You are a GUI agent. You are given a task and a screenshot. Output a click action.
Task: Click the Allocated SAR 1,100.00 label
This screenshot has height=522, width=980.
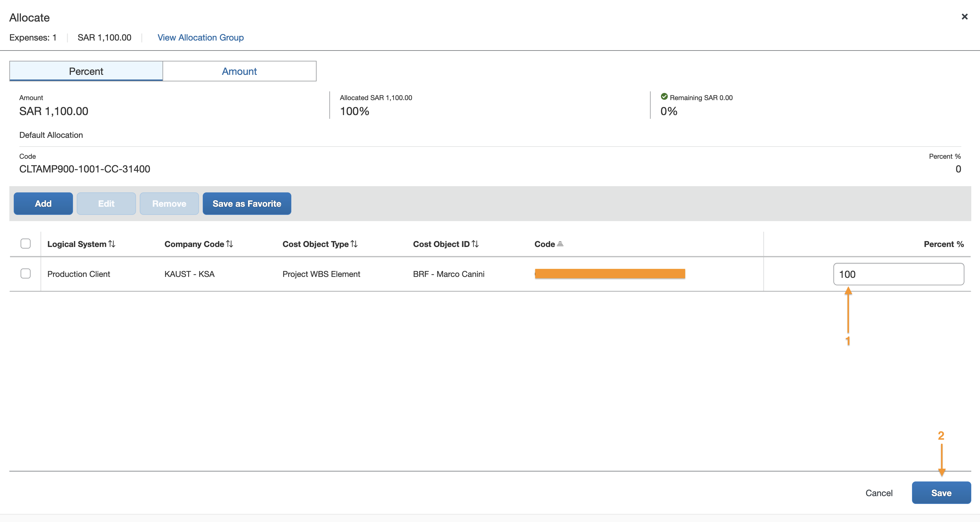click(x=376, y=98)
